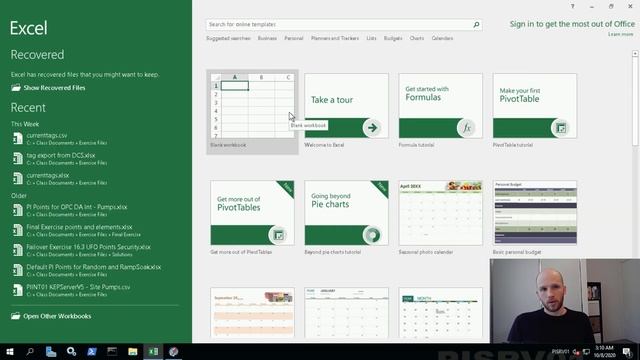Open PI Points for OPC DA Int - Pumps.xlsx
Image resolution: width=640 pixels, height=360 pixels.
point(69,210)
